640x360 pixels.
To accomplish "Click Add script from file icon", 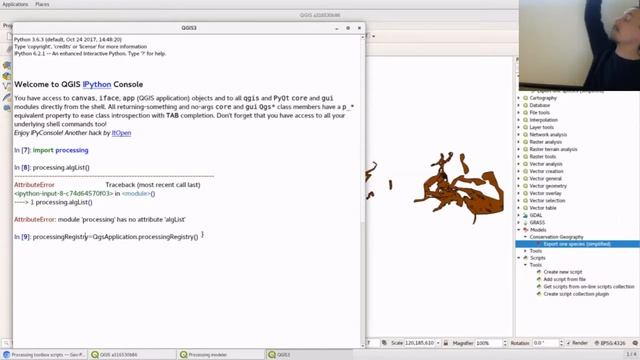I will pyautogui.click(x=539, y=279).
